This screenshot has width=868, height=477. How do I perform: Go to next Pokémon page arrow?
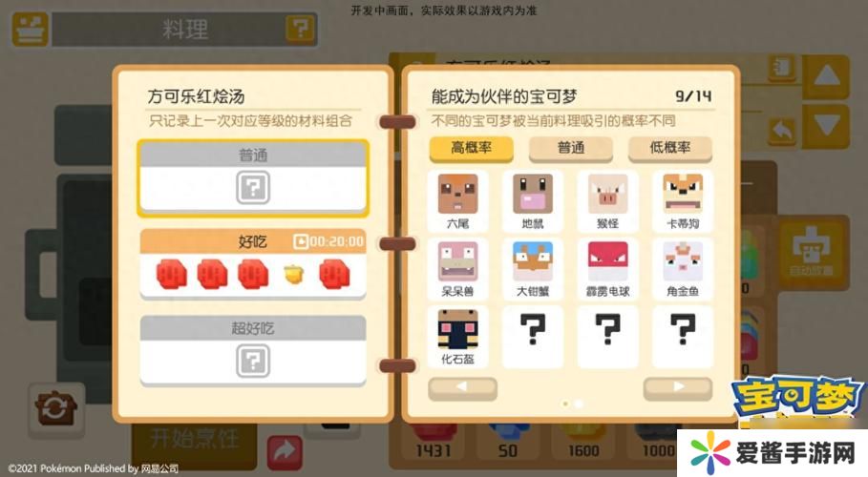(678, 388)
